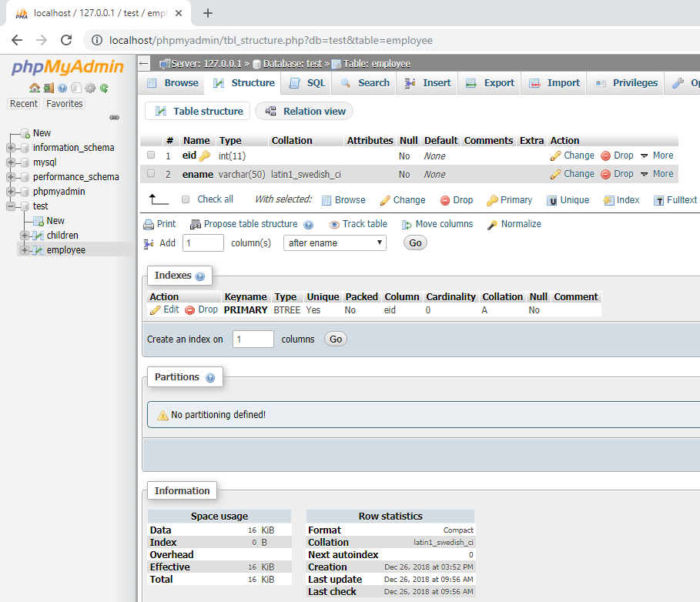Click the help icon beside Indexes heading
Viewport: 700px width, 602px height.
200,276
